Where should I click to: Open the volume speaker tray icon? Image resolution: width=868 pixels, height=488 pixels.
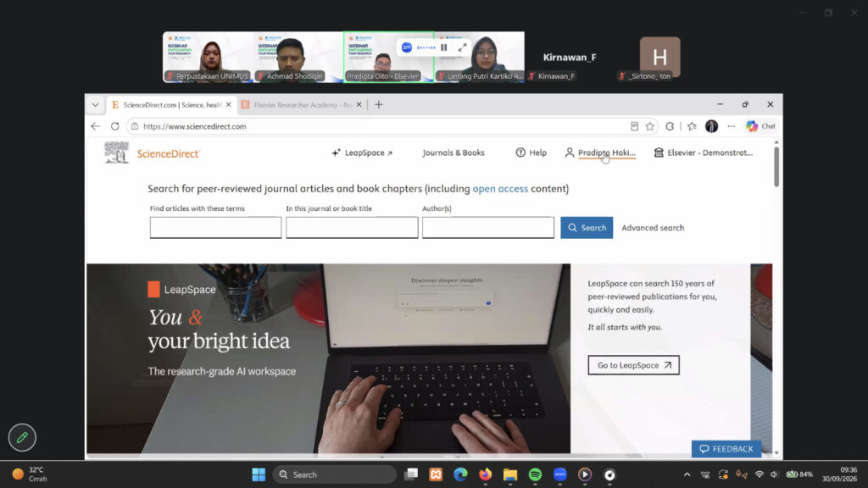coord(774,474)
